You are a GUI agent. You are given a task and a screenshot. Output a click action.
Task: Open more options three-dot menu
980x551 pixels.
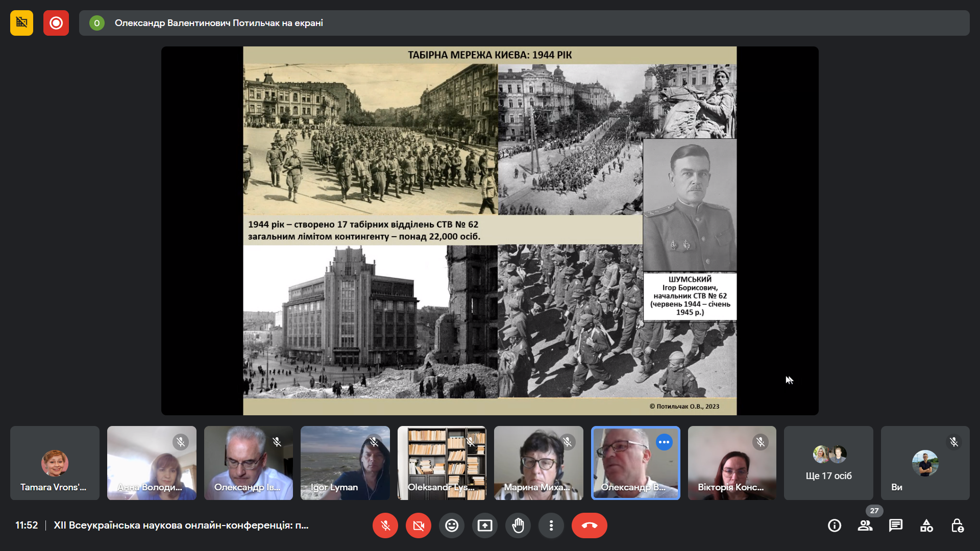(551, 525)
